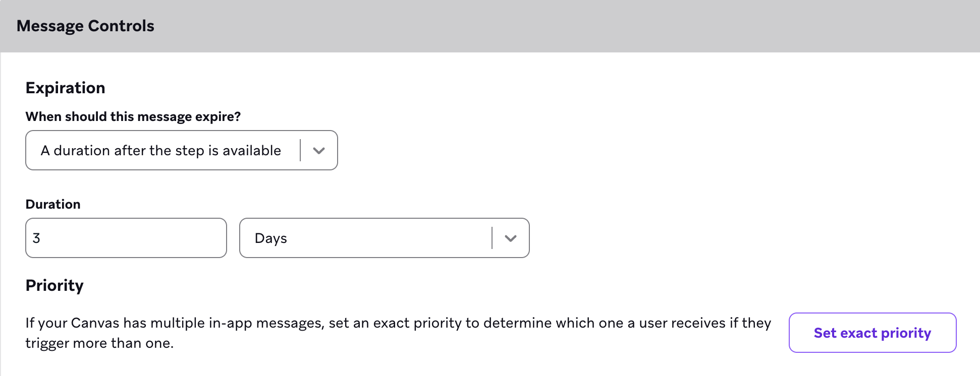Click inside the Duration value field

[125, 237]
